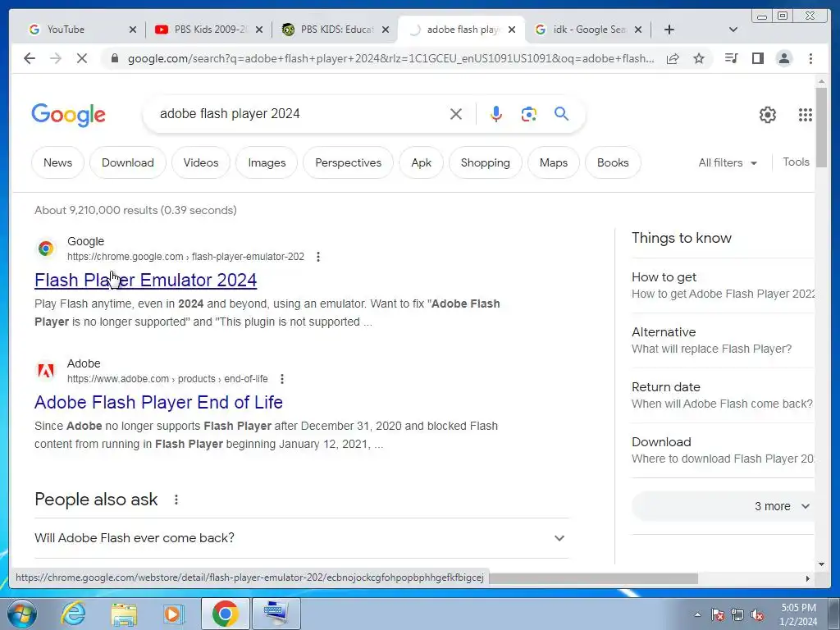Expand the '3 more' things to know
The image size is (840, 630).
click(723, 506)
